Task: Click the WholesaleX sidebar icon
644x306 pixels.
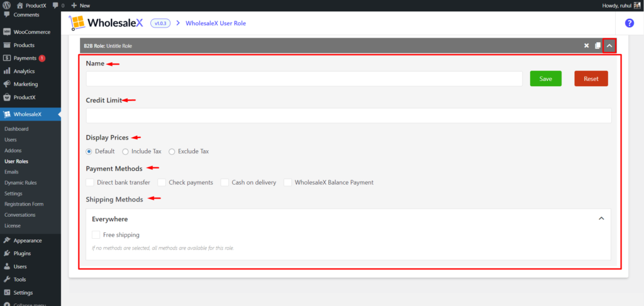Action: click(x=6, y=114)
